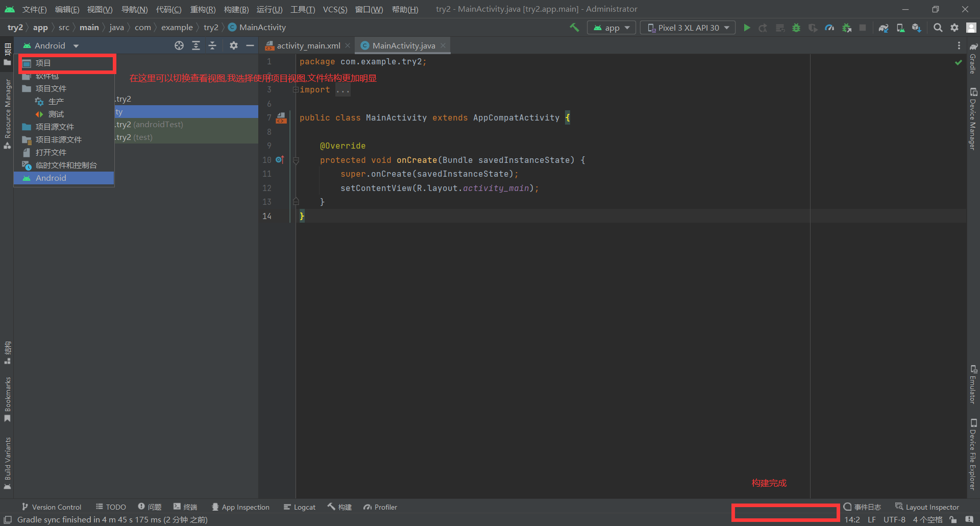Open Profile app gauge icon
980x526 pixels.
point(829,28)
